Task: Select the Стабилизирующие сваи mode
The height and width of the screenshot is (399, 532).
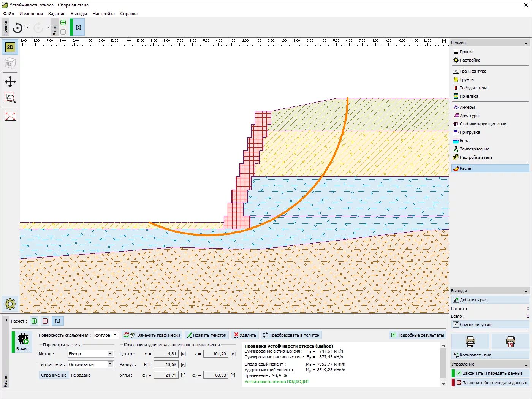Action: point(490,124)
